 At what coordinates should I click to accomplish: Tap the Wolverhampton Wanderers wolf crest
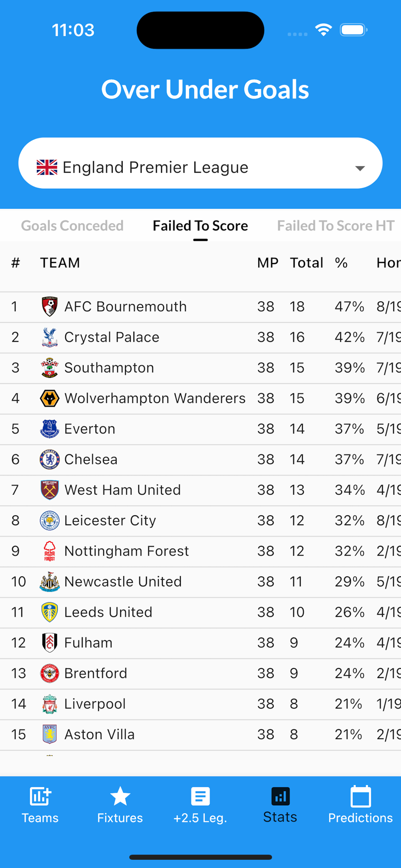pyautogui.click(x=49, y=398)
